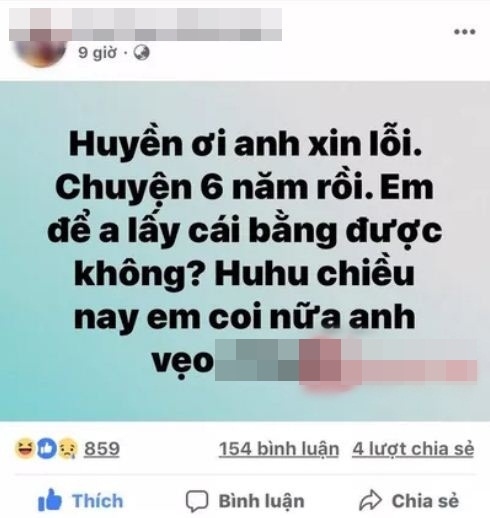490x518 pixels.
Task: Click the laughing Haha reaction emoji
Action: [24, 448]
